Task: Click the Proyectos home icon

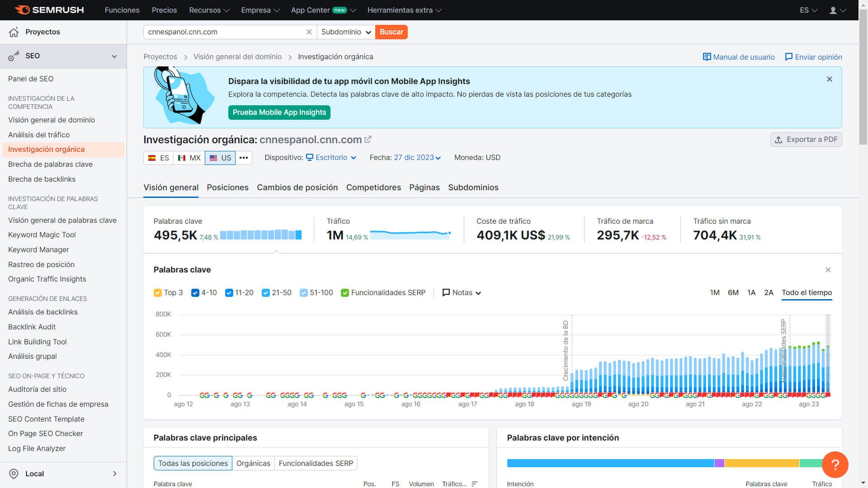Action: (x=14, y=32)
